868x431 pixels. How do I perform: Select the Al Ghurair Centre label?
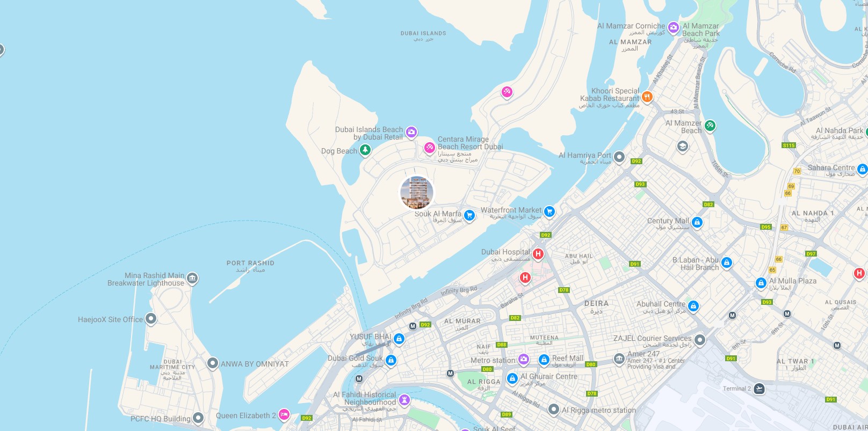[549, 376]
